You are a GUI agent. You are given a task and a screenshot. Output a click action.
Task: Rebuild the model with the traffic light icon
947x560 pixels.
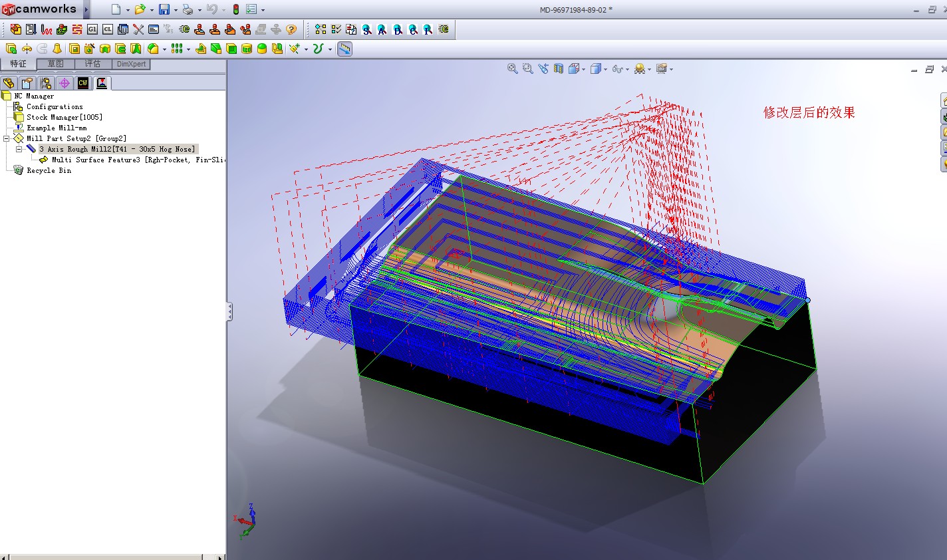(235, 9)
